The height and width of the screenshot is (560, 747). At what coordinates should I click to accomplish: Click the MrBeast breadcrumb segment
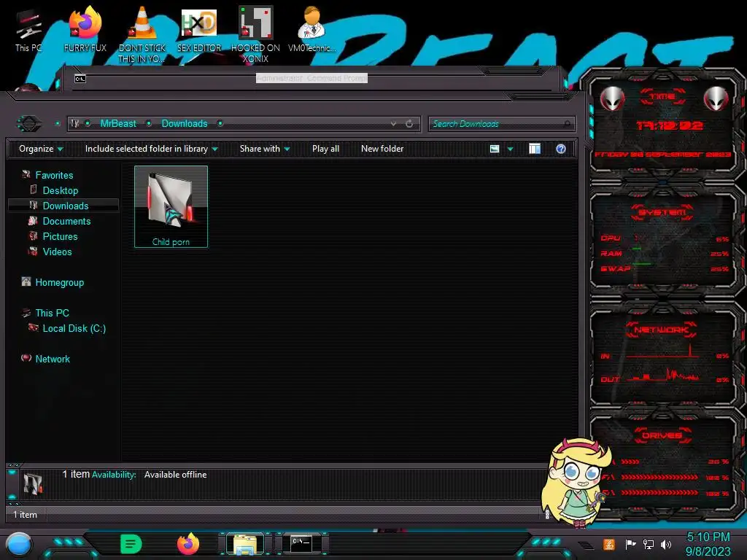pos(118,124)
